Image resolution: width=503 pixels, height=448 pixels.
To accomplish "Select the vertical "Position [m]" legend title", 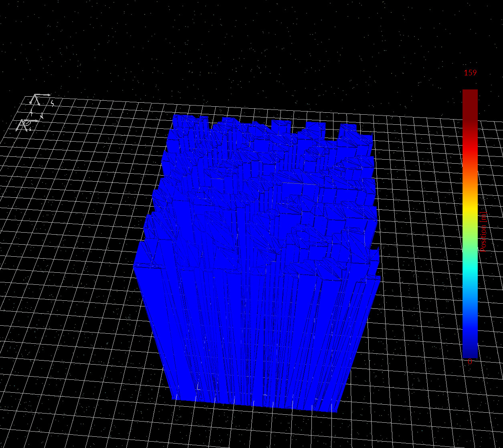I will tap(483, 232).
